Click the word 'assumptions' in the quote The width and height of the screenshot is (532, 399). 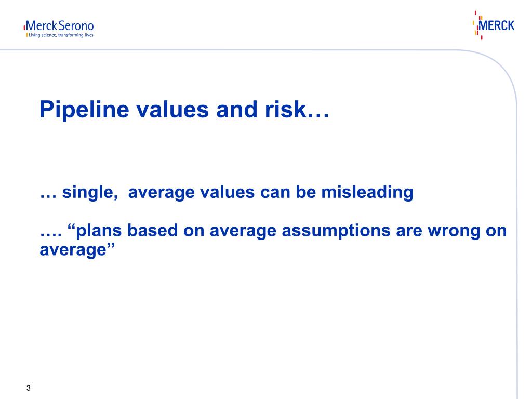tap(336, 231)
